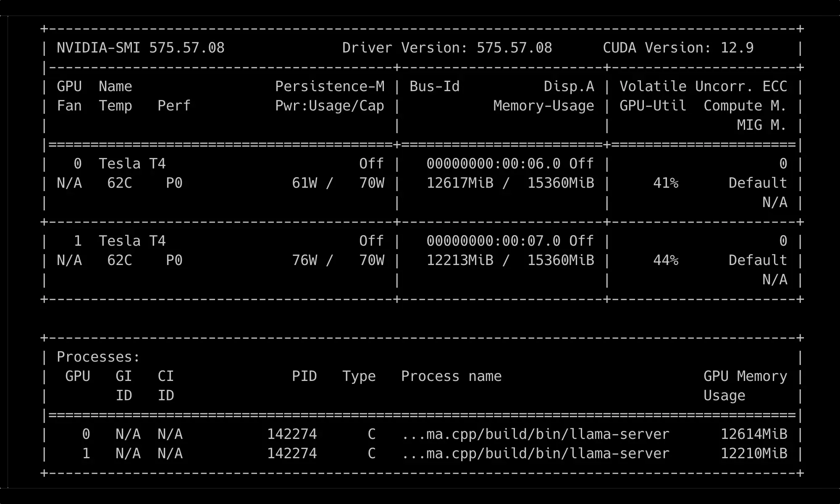Click the NVIDIA-SMI 575.57.08 version text

pos(141,48)
